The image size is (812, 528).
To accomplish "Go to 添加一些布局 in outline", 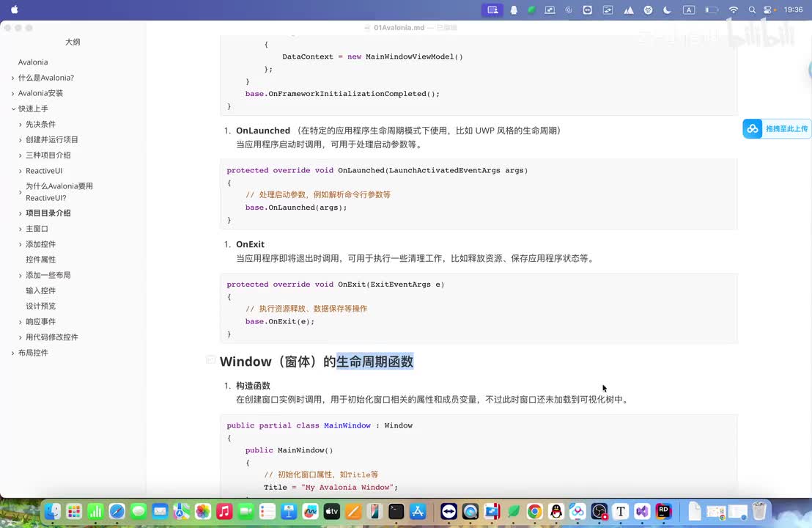I will coord(48,275).
